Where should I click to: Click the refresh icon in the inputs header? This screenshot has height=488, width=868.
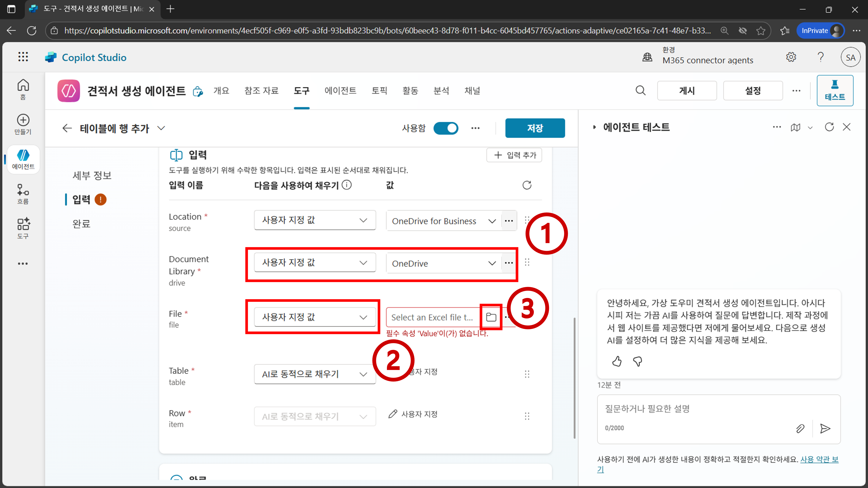click(x=527, y=185)
